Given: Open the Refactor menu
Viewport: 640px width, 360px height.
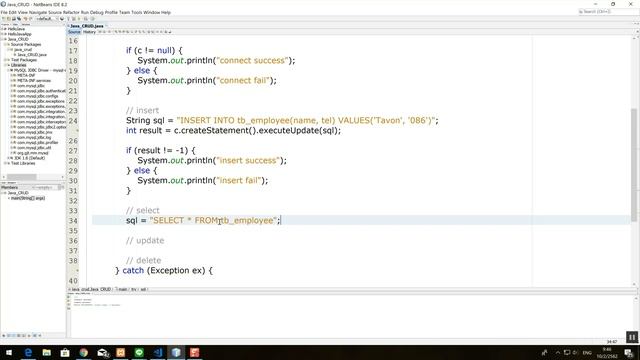Looking at the screenshot, I should (x=71, y=12).
